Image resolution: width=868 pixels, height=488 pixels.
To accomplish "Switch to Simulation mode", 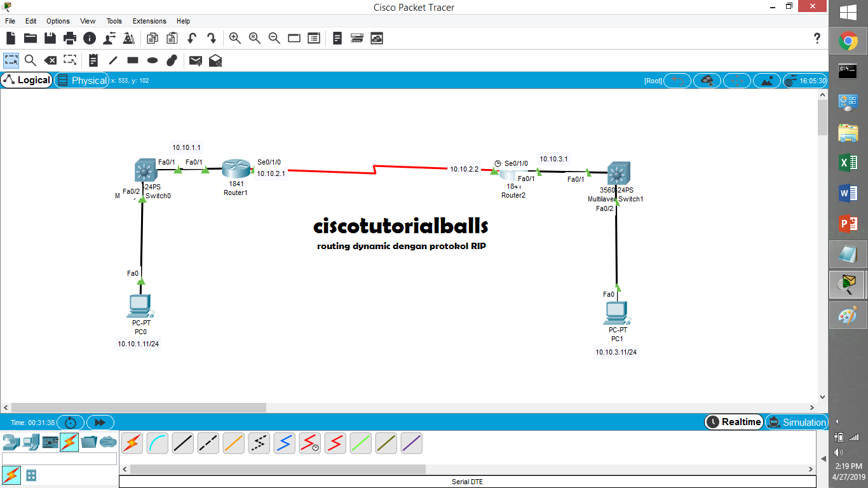I will click(796, 422).
